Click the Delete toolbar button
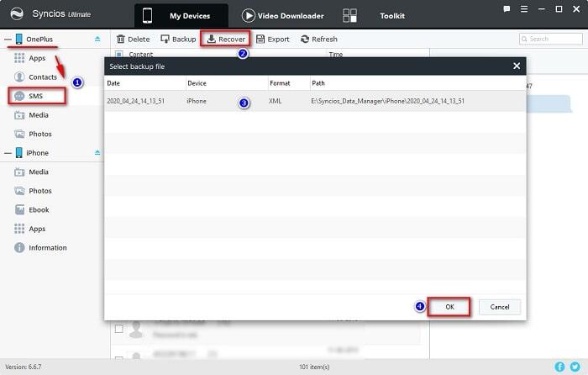Screen dimensions: 588x375 133,39
